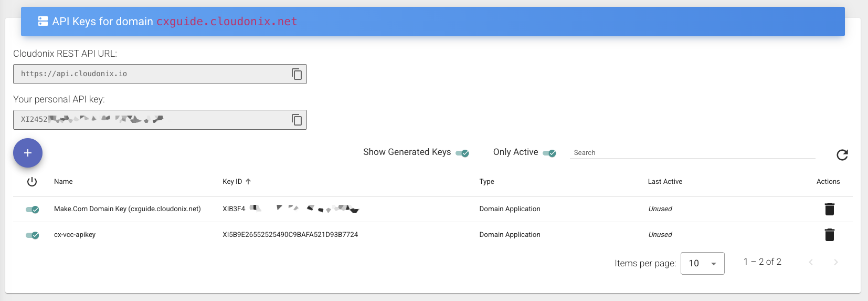Click the Search input field
The width and height of the screenshot is (868, 301).
pos(692,153)
